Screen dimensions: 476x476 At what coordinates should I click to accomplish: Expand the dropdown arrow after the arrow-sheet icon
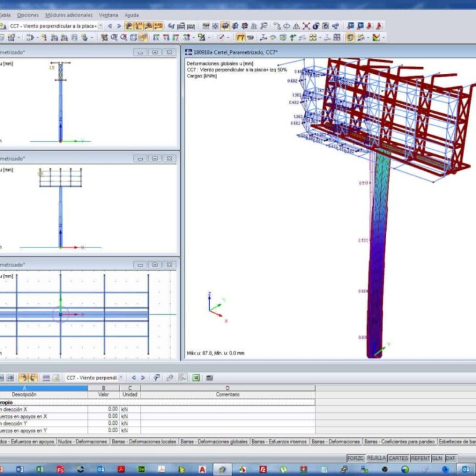point(37,37)
